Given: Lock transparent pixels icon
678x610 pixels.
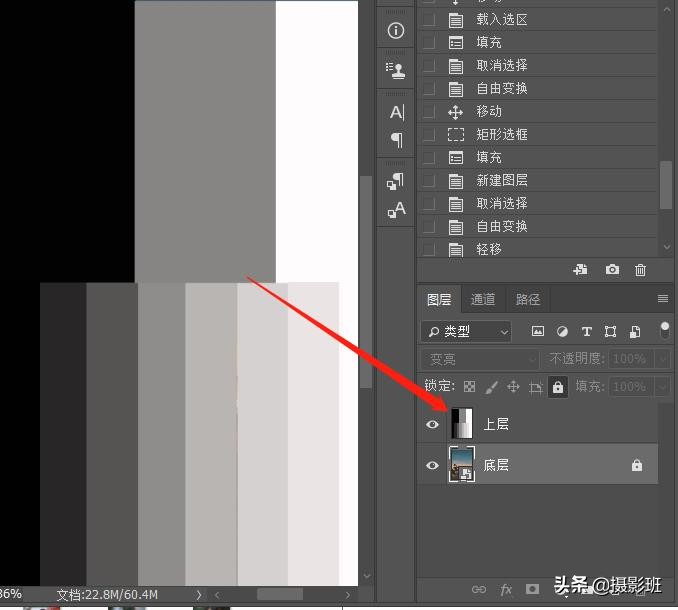Looking at the screenshot, I should tap(469, 386).
